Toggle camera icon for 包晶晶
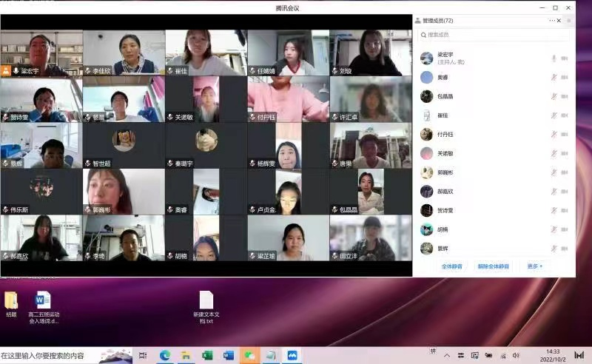The width and height of the screenshot is (592, 364). click(x=565, y=96)
